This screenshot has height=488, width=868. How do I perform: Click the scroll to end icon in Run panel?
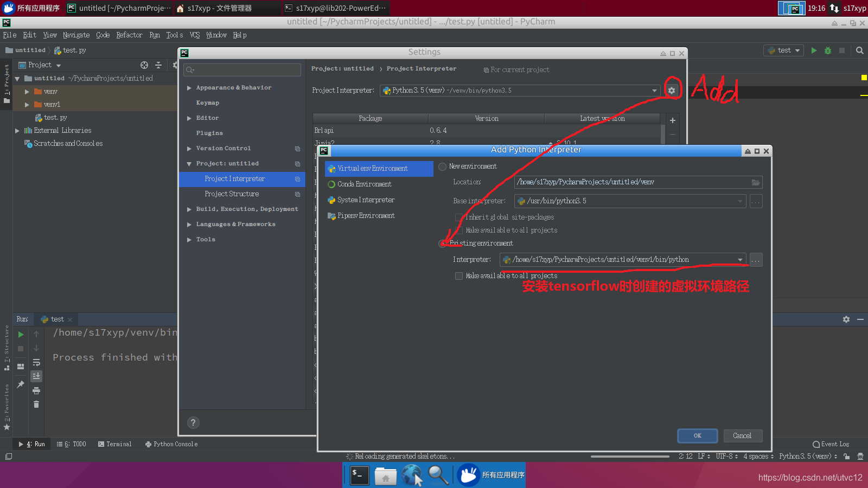36,376
